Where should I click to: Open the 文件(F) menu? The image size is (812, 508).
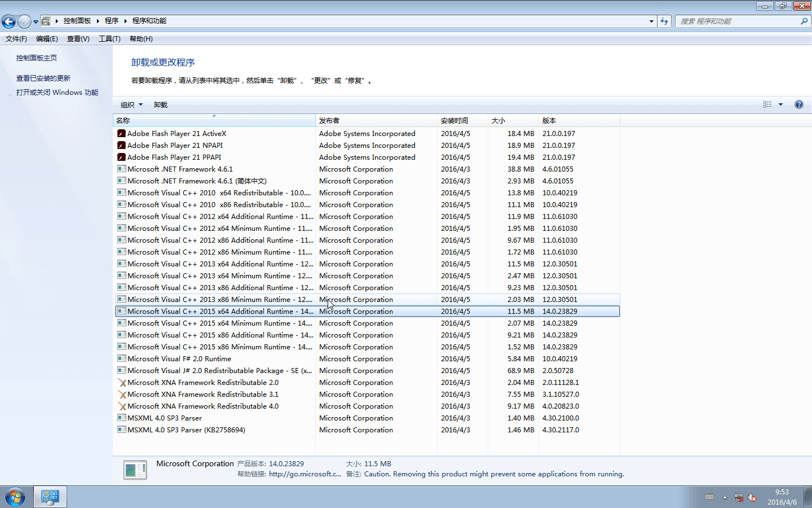pyautogui.click(x=16, y=39)
